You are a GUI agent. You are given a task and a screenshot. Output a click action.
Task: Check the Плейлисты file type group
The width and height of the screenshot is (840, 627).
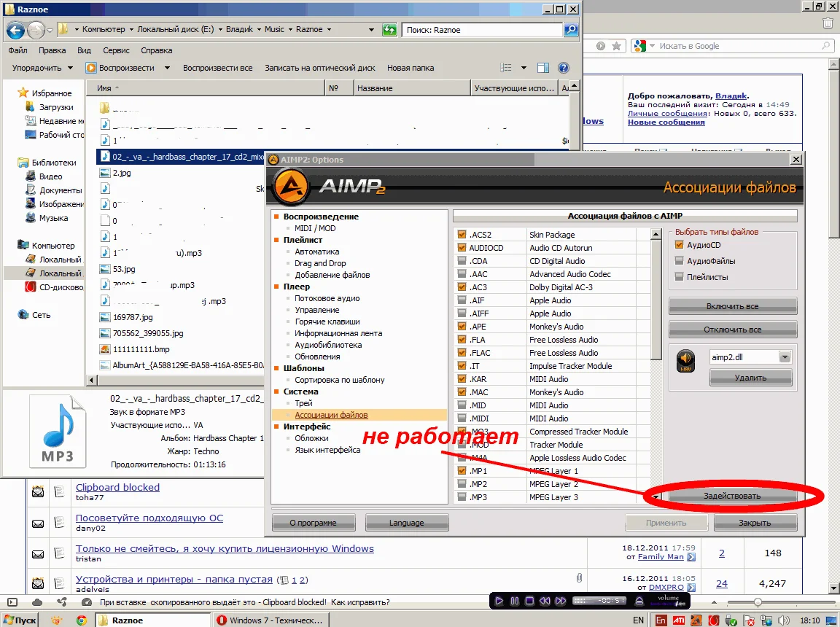[x=680, y=277]
